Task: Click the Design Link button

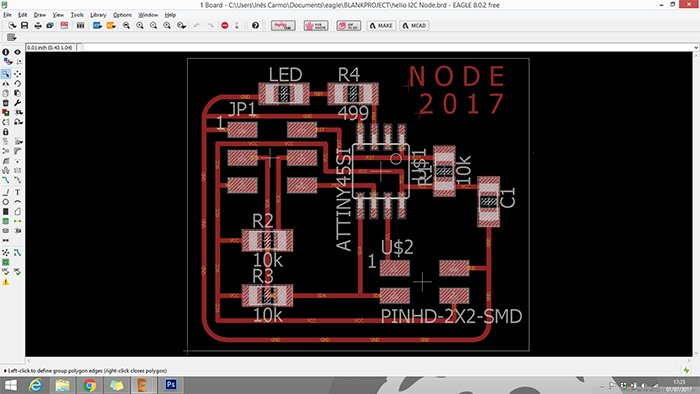Action: coord(283,25)
